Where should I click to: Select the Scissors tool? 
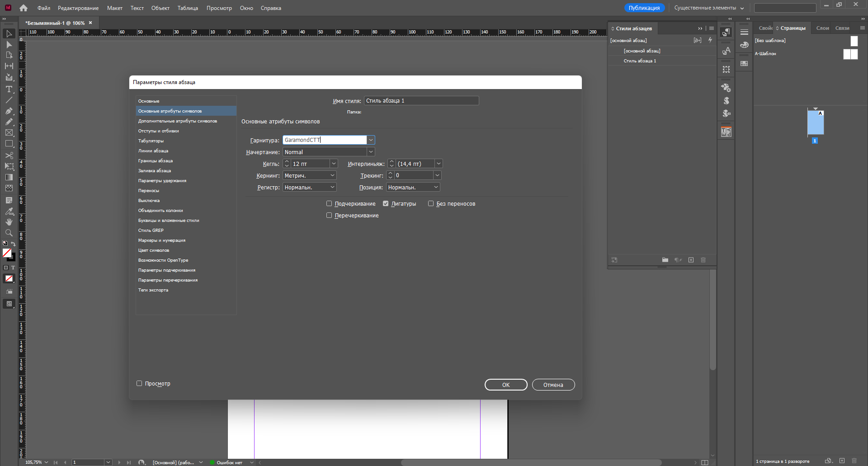(x=9, y=155)
